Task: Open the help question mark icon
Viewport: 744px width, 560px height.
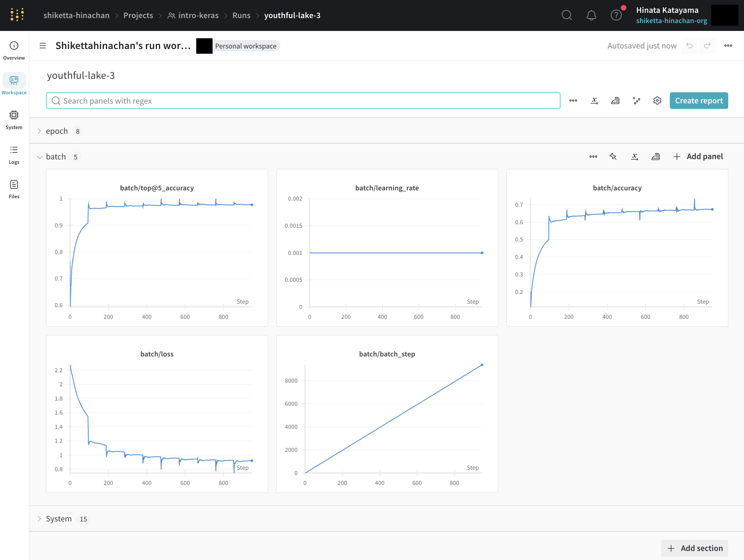Action: coord(616,15)
